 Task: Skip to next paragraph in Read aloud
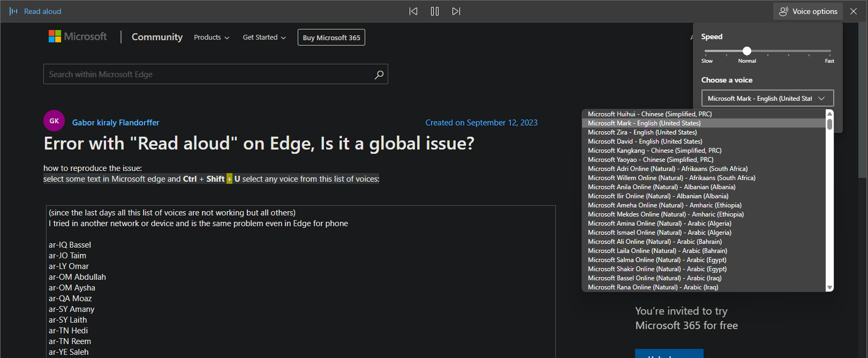[456, 11]
